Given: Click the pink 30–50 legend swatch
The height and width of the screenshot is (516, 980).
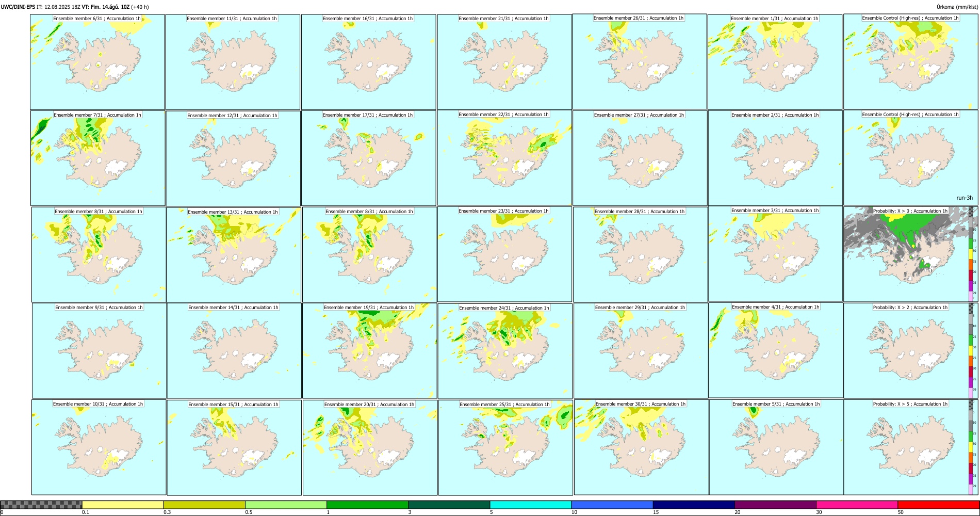Looking at the screenshot, I should click(x=857, y=505).
